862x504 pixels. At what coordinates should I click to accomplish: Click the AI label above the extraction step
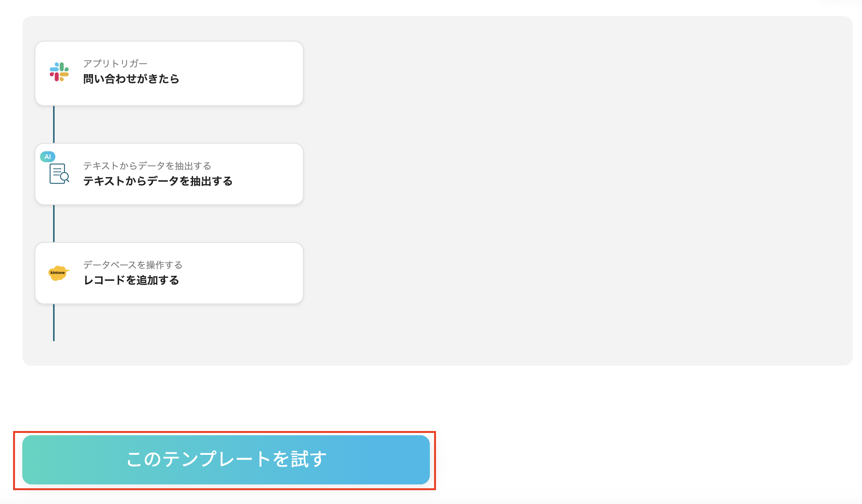(48, 156)
